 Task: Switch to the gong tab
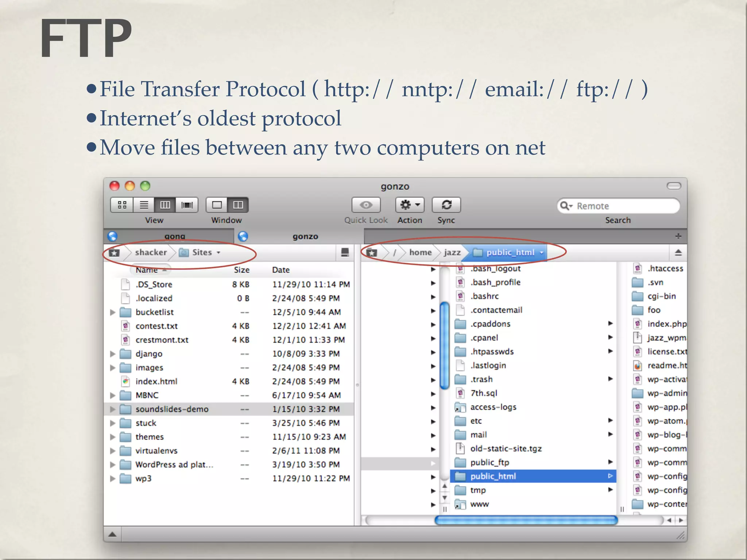point(174,236)
